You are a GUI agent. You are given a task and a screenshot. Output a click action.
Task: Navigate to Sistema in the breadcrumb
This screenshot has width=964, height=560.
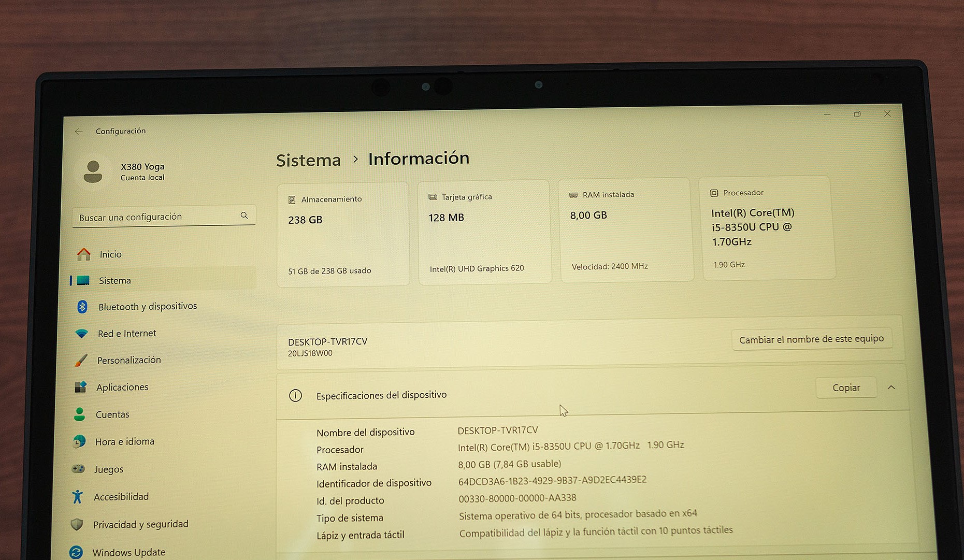[x=308, y=161]
